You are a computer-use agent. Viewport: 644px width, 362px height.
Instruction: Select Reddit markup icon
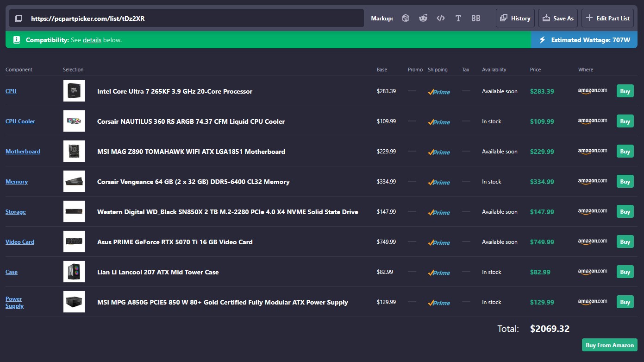[x=423, y=19]
